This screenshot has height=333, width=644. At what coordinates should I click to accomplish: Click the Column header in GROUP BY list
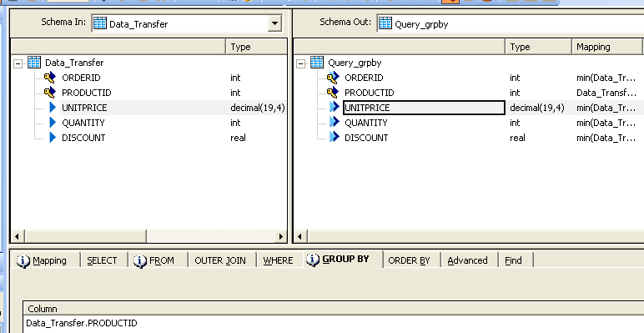[333, 308]
